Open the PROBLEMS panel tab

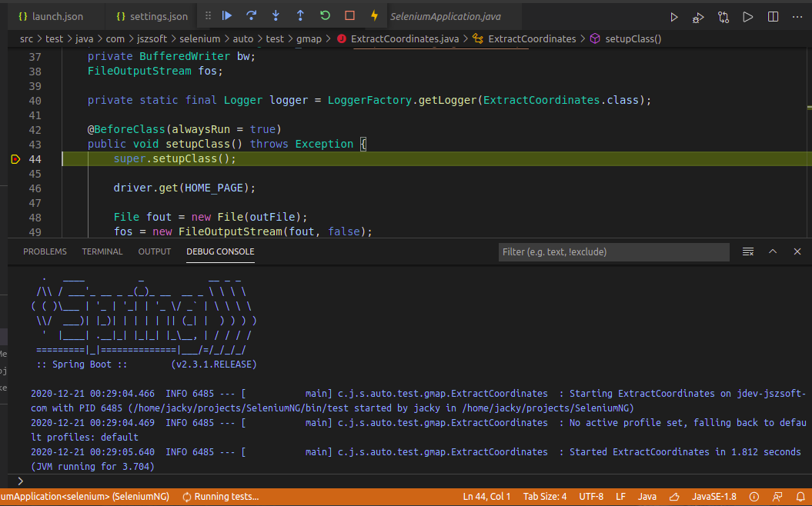click(x=45, y=251)
